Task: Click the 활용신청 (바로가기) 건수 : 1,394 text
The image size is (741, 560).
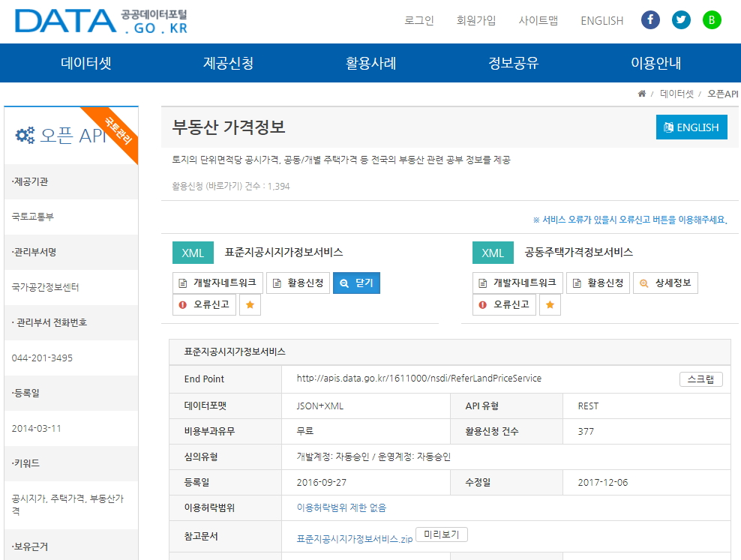Action: [230, 186]
